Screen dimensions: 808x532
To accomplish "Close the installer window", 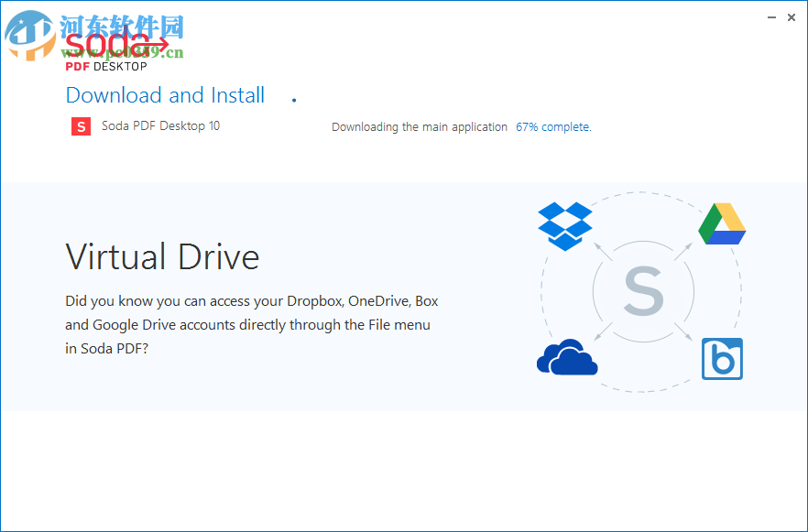I will [792, 17].
